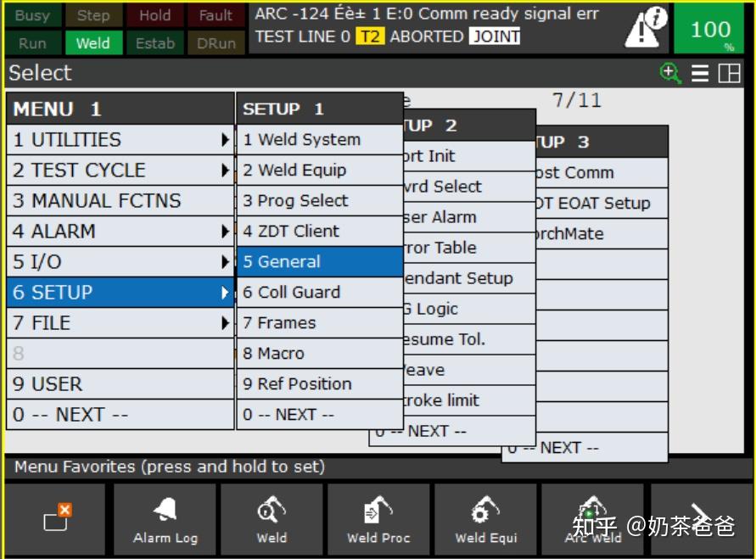Open the Alarm Log favorite
This screenshot has width=756, height=559.
(x=165, y=519)
